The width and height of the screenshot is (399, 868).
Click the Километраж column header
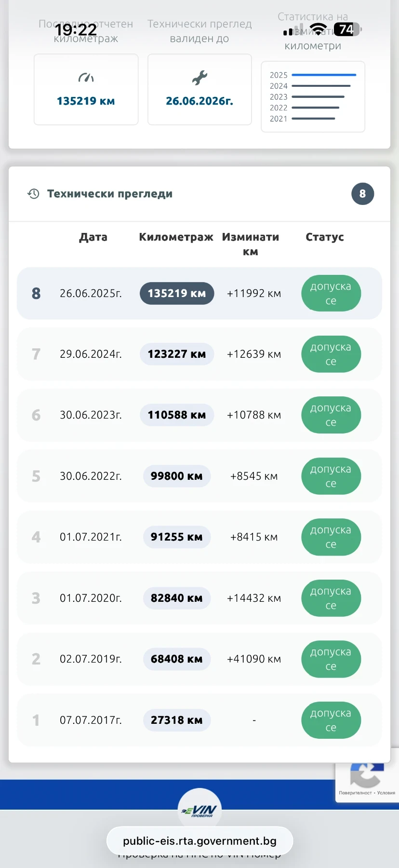coord(176,237)
